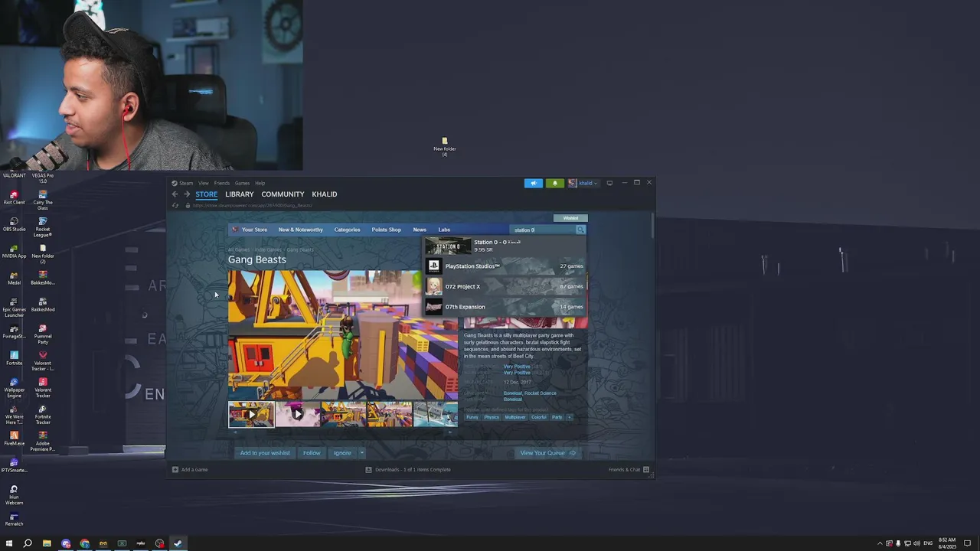Open the Categories dropdown
This screenshot has height=551, width=980.
347,230
